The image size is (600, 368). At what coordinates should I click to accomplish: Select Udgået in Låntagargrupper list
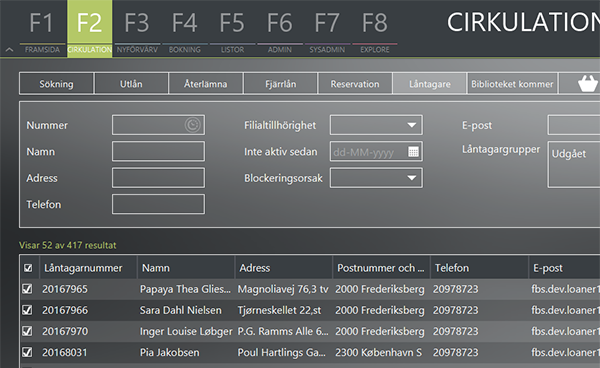[569, 153]
